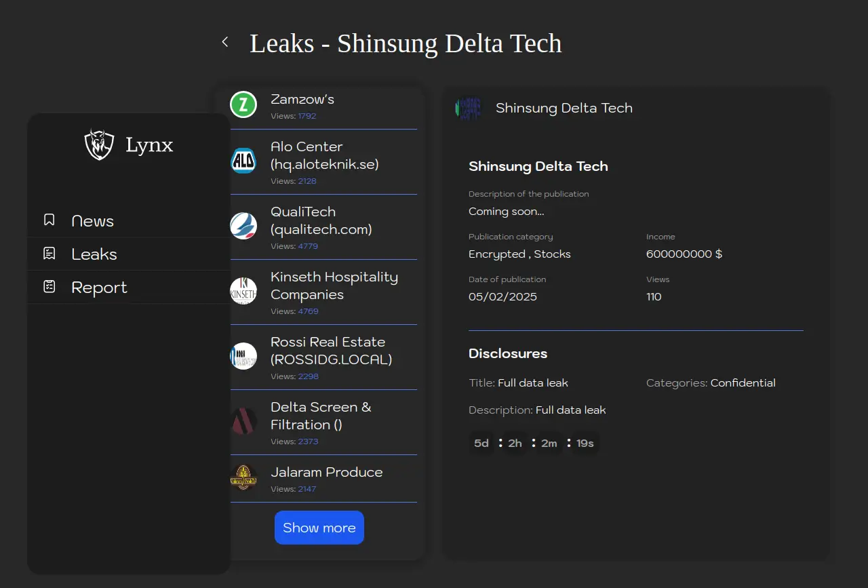This screenshot has height=588, width=868.
Task: Click the back arrow beside the Leaks title
Action: (225, 42)
